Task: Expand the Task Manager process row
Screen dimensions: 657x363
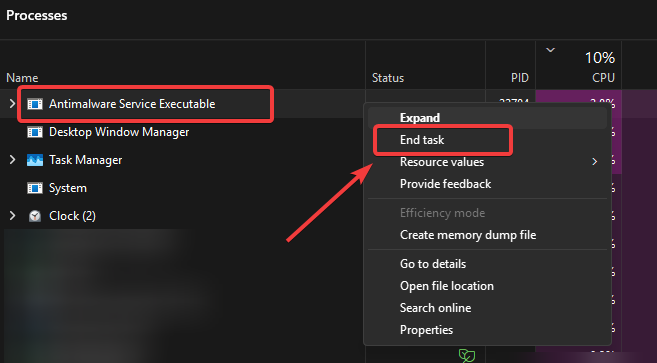Action: tap(12, 160)
